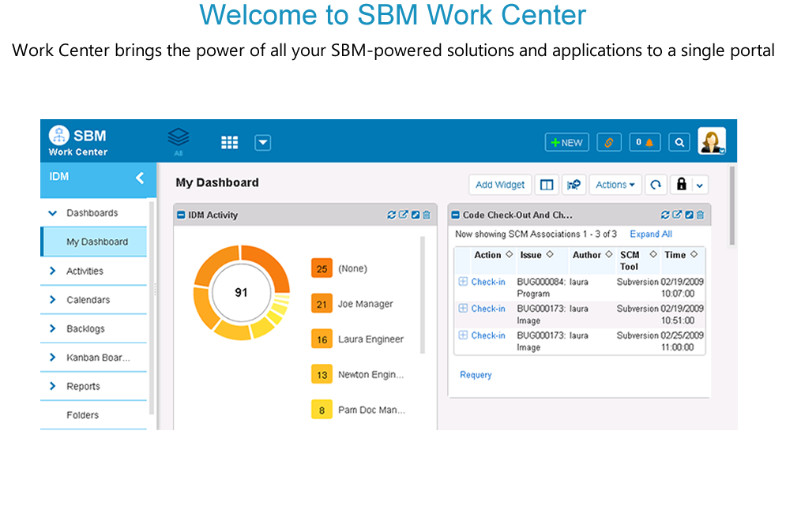Collapse the Code Check-Out widget
786x532 pixels.
point(455,215)
